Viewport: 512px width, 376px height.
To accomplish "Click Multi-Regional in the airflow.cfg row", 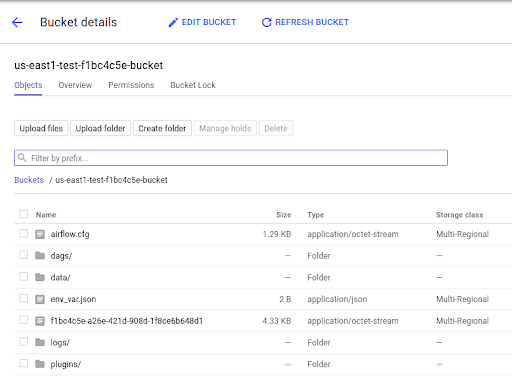I will click(463, 234).
